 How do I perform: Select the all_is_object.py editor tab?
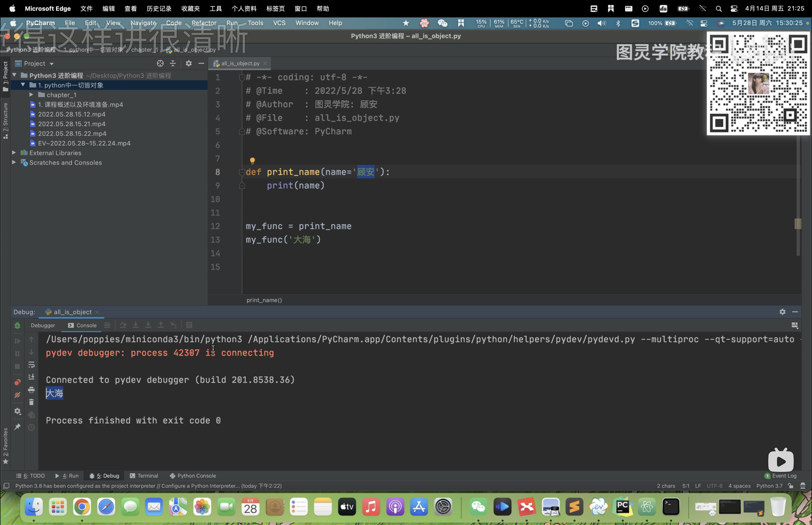pos(240,63)
